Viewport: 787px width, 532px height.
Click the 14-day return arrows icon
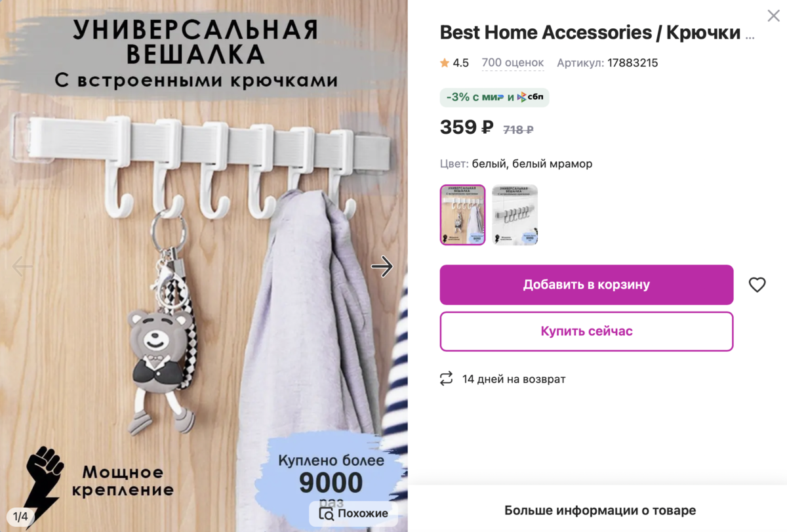pyautogui.click(x=447, y=379)
